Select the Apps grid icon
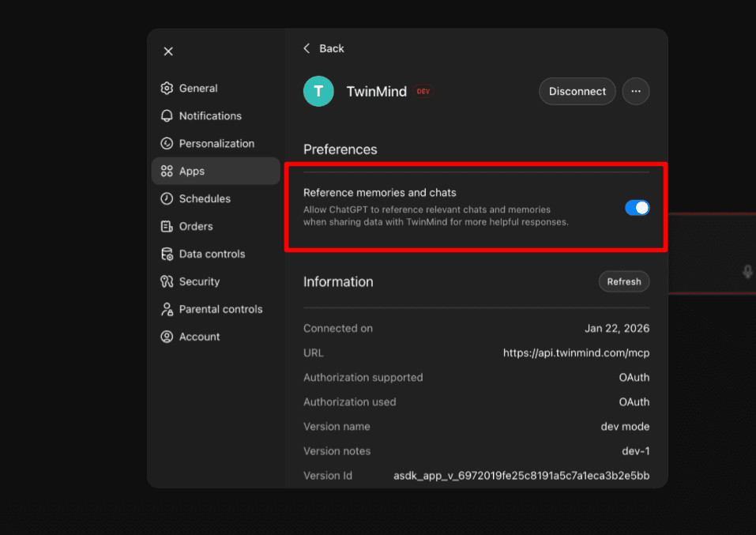Screen dimensions: 756x535 [167, 171]
